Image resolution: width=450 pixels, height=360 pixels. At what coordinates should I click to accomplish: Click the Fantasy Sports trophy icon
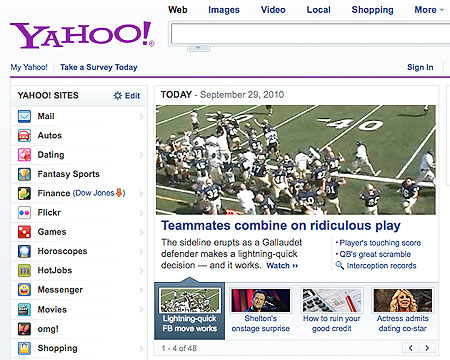24,174
